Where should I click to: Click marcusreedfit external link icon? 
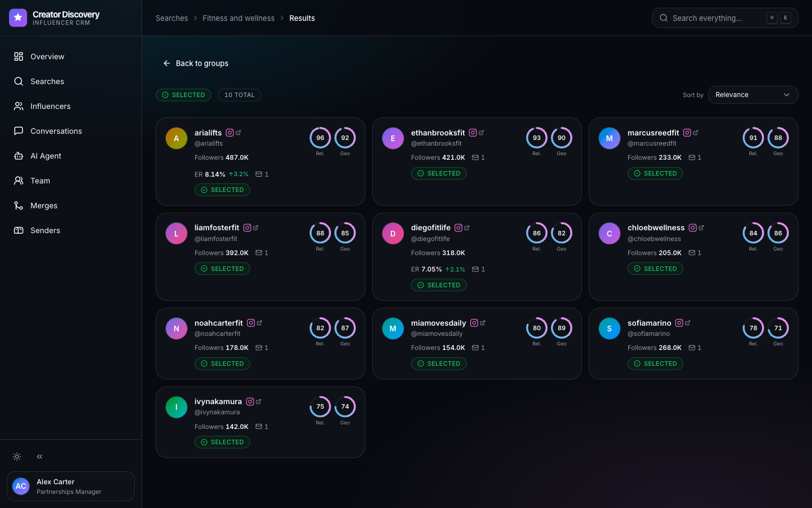[696, 133]
